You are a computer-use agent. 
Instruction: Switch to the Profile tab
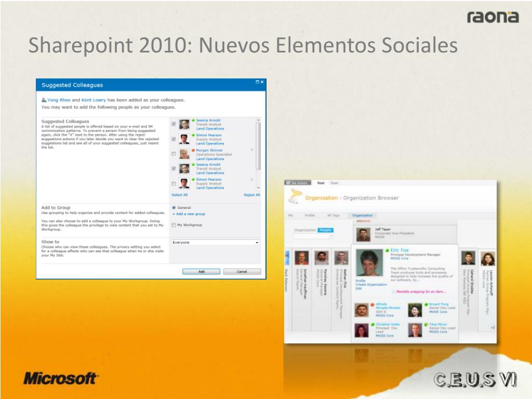coord(310,216)
